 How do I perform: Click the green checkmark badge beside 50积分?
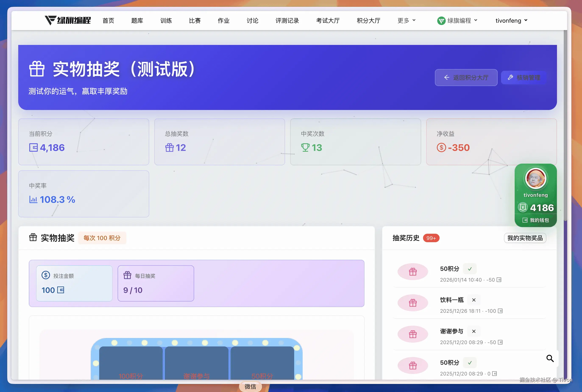[470, 269]
